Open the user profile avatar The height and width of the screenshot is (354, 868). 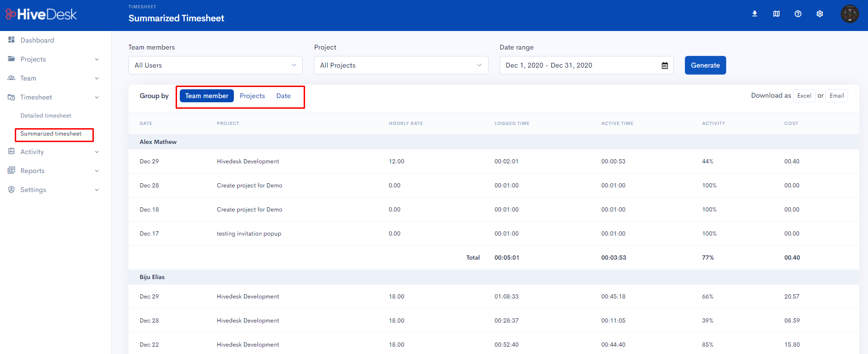[x=850, y=14]
